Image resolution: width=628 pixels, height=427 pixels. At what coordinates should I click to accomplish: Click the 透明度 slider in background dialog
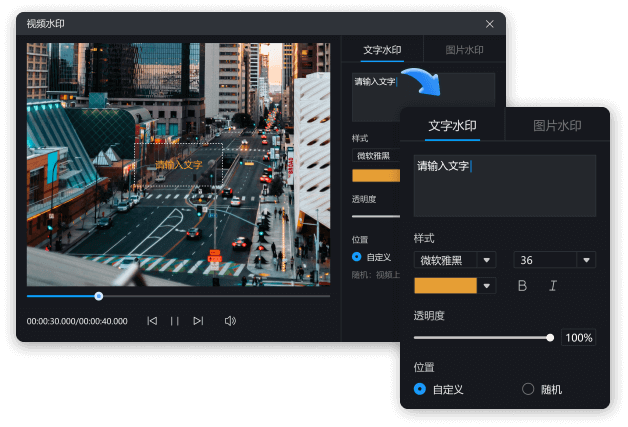[x=376, y=216]
